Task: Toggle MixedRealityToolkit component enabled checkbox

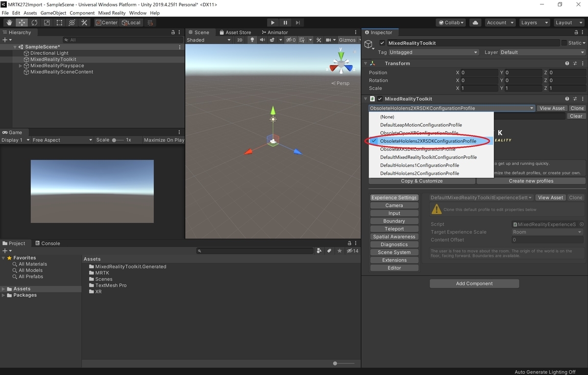Action: coord(380,99)
